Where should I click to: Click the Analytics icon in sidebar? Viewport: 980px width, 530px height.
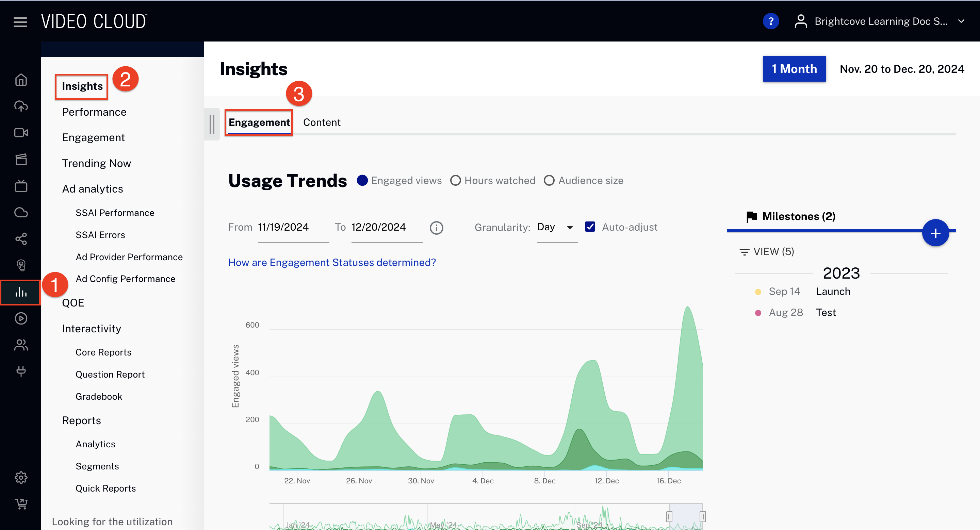click(21, 293)
